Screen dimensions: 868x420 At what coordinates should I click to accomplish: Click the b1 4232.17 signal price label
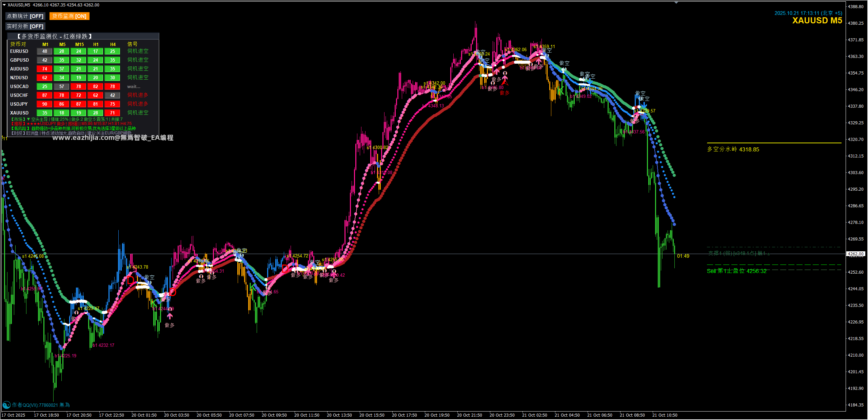(x=103, y=345)
